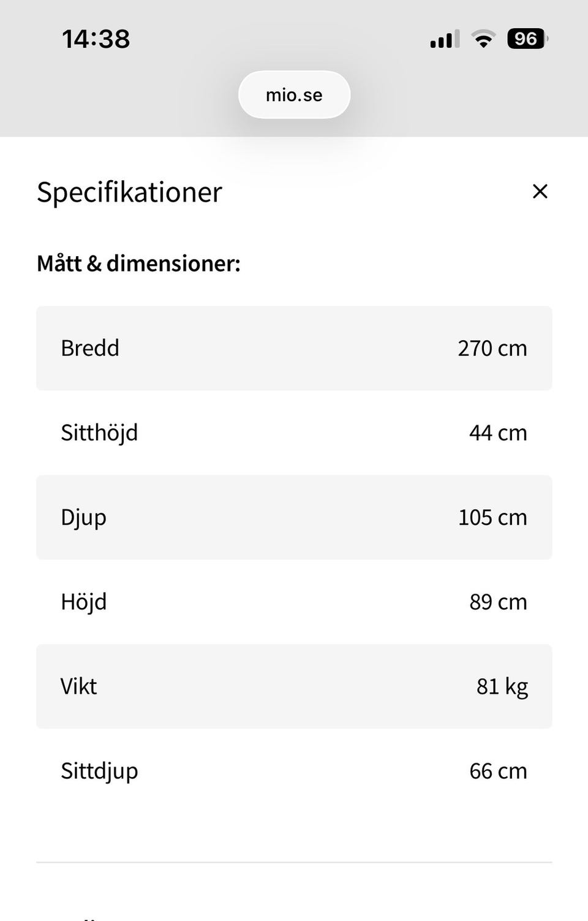Tap the 105 cm depth value
This screenshot has width=588, height=921.
click(x=492, y=517)
